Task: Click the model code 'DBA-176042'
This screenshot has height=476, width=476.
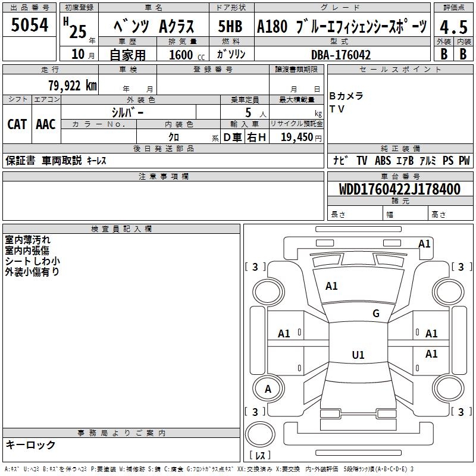Action: [341, 55]
